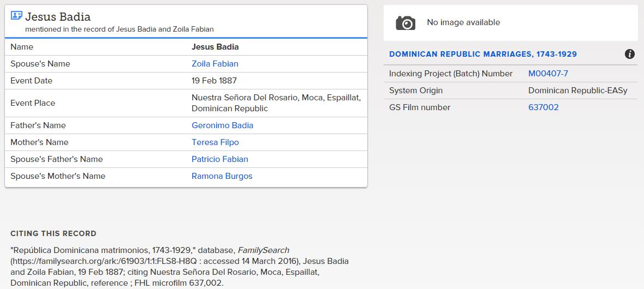Click the FamilySearch citation paragraph
This screenshot has width=644, height=289.
click(x=180, y=267)
